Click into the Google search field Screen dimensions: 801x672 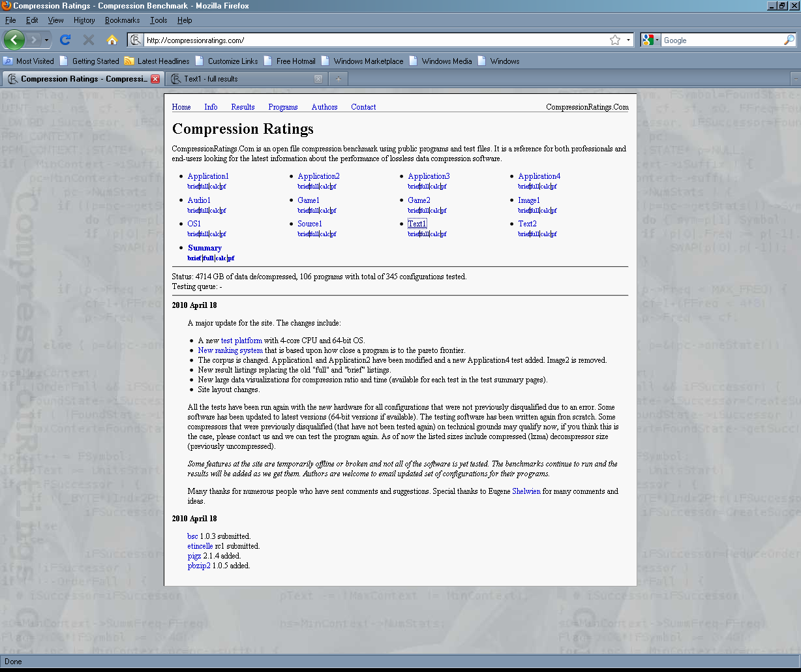(x=721, y=40)
